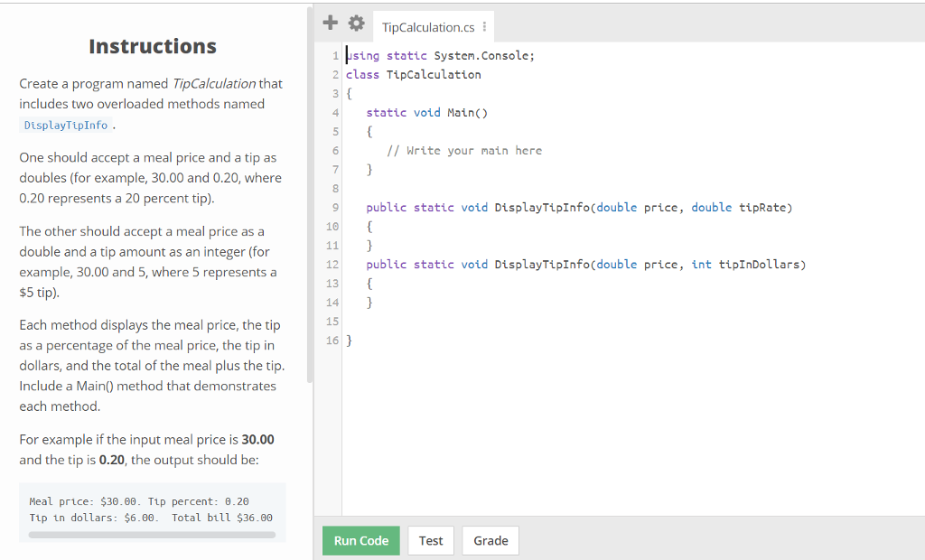Open the TipCalculation.cs tab kebab menu
Image resolution: width=925 pixels, height=560 pixels.
(x=484, y=26)
